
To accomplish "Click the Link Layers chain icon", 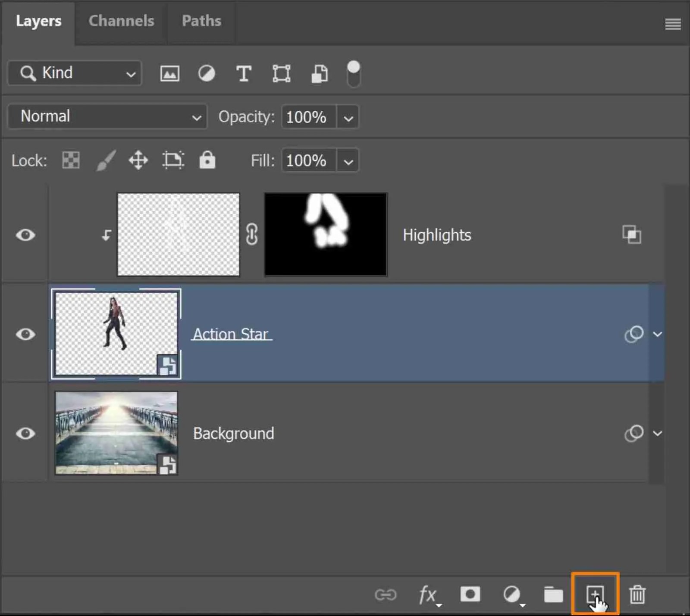I will click(x=386, y=594).
